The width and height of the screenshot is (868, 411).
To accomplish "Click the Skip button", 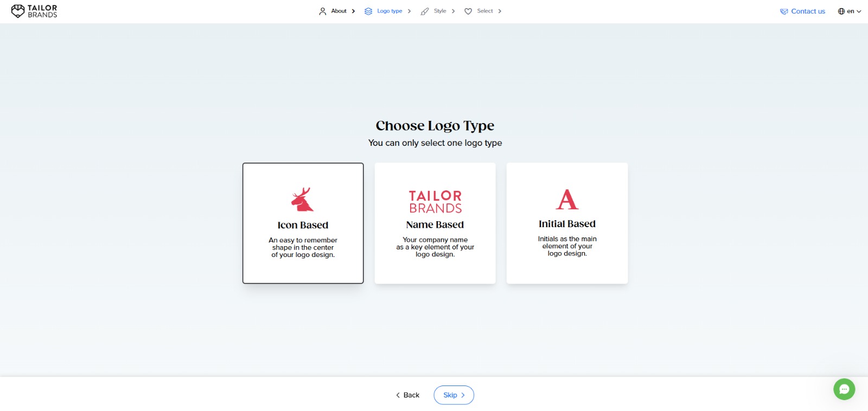I will (454, 395).
